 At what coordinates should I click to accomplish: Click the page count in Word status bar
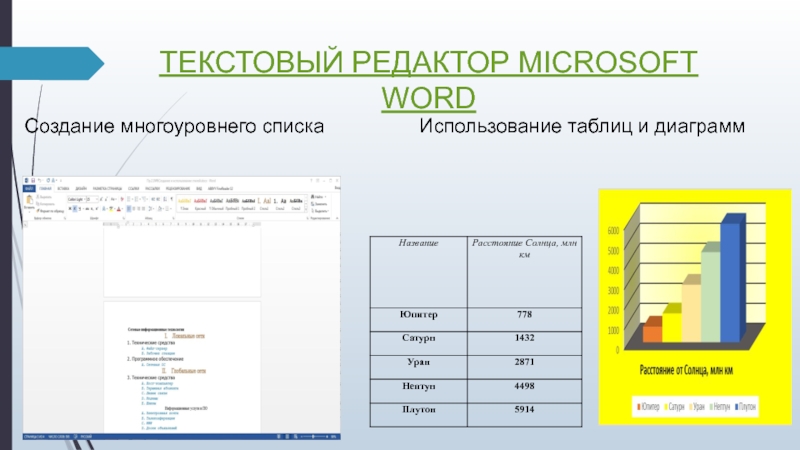tap(34, 437)
